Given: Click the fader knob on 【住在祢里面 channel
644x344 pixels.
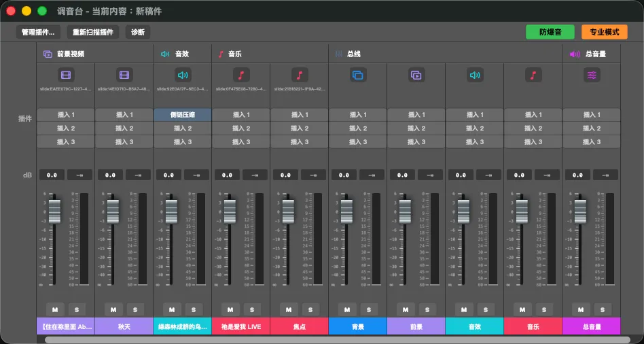Looking at the screenshot, I should (x=54, y=211).
